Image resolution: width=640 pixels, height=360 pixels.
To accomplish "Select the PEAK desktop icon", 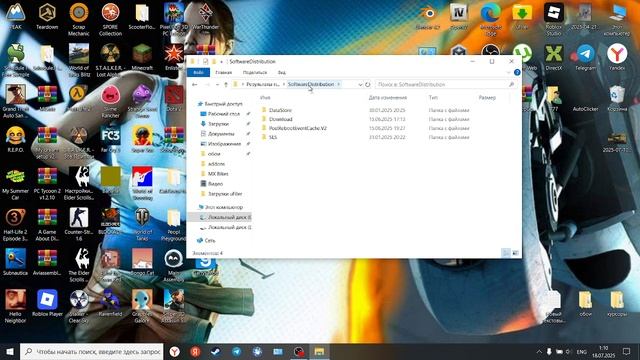I will coord(16,17).
